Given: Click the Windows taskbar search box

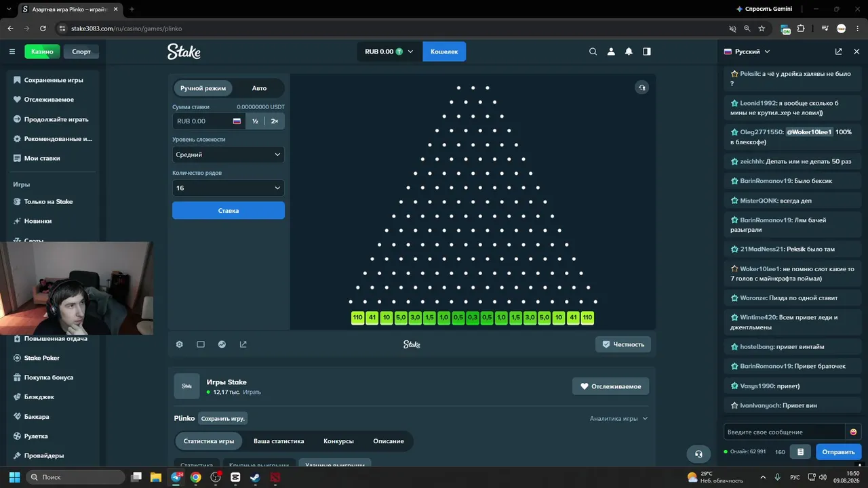Looking at the screenshot, I should (75, 477).
